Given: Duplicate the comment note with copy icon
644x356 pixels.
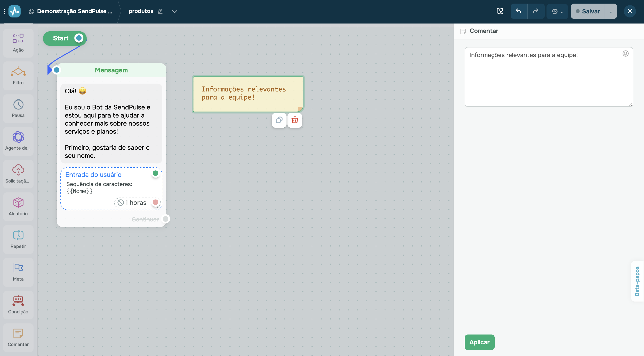Looking at the screenshot, I should [x=279, y=120].
